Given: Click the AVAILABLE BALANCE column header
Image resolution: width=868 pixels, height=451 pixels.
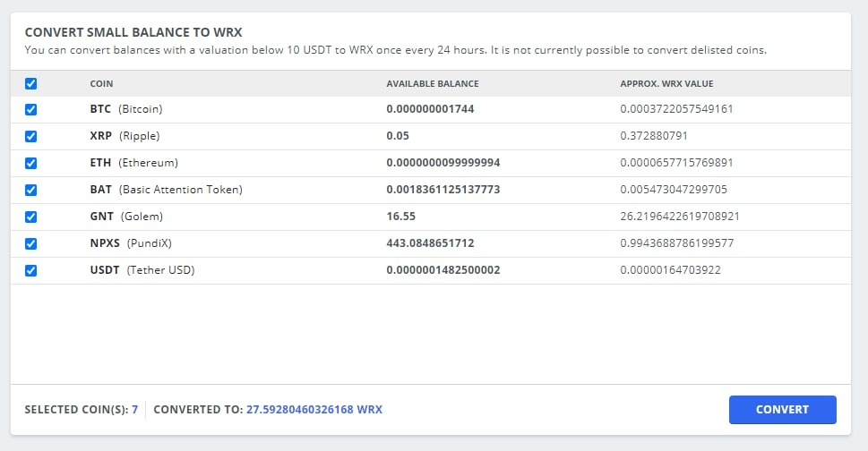Looking at the screenshot, I should point(433,84).
